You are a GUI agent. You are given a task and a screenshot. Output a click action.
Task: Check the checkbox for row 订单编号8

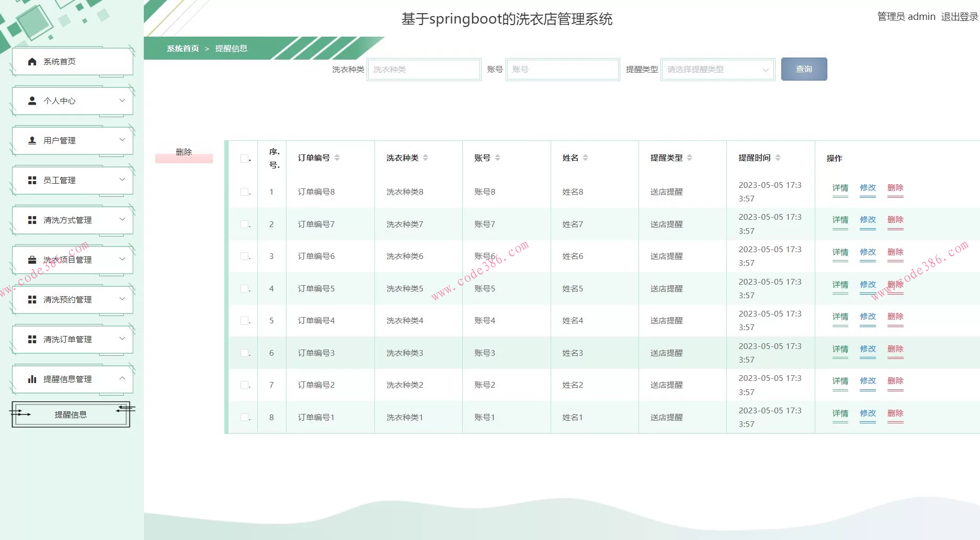pos(244,192)
